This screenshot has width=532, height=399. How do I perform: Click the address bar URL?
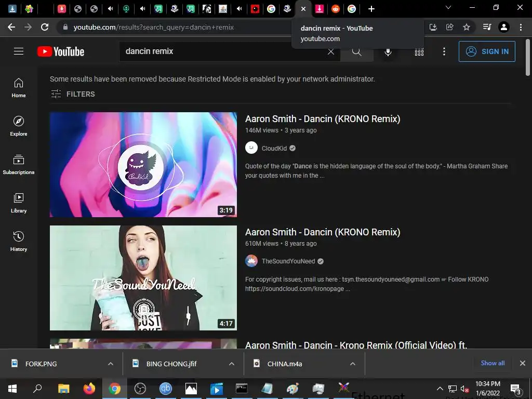coord(154,27)
